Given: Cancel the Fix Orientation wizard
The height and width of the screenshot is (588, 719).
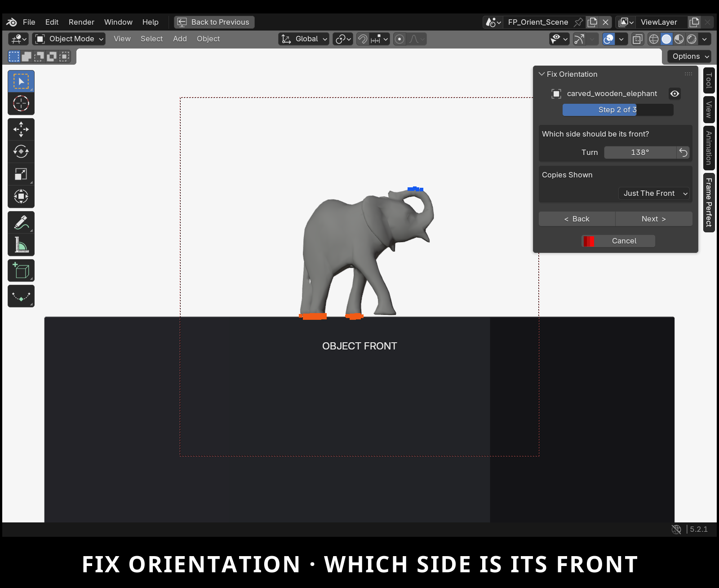Looking at the screenshot, I should [x=618, y=241].
